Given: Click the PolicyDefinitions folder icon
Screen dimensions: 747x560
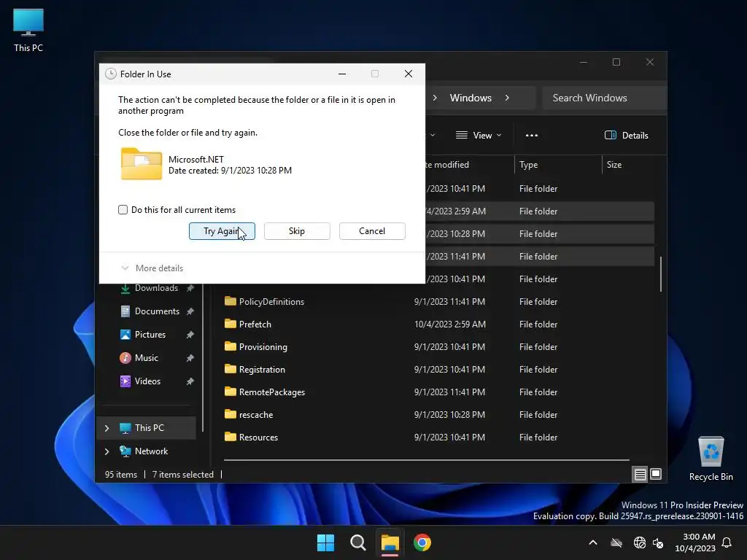Looking at the screenshot, I should pyautogui.click(x=230, y=301).
